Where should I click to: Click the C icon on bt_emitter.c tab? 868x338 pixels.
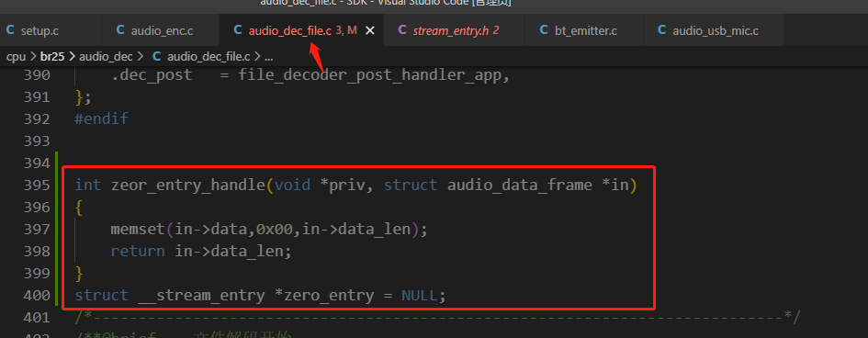tap(544, 30)
